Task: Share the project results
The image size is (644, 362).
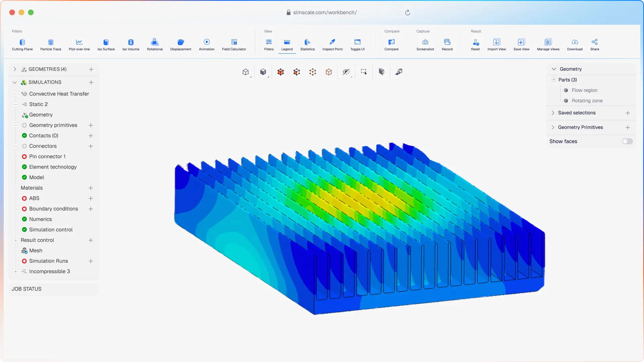Action: (x=595, y=45)
